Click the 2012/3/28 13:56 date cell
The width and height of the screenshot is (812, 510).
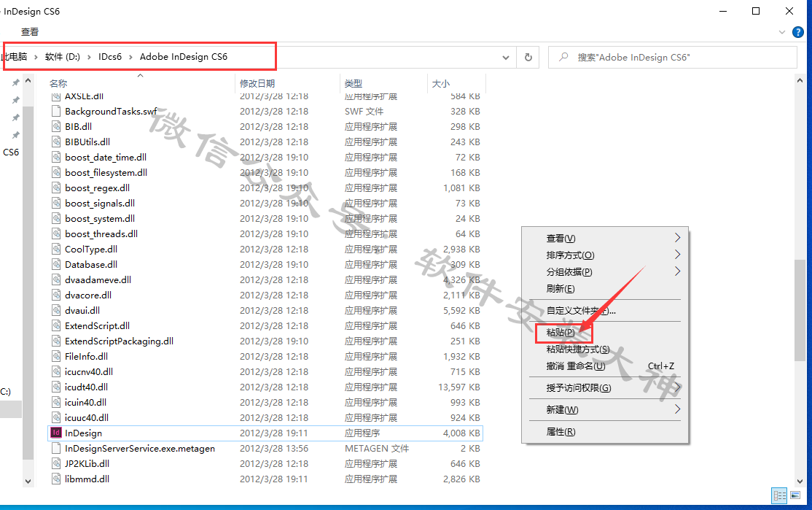(274, 448)
